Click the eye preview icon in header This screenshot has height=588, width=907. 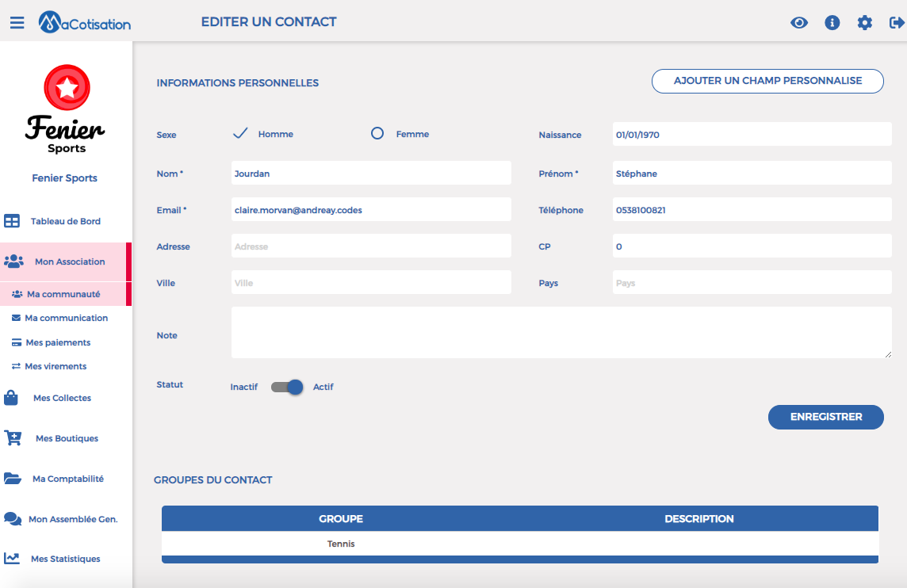click(799, 22)
